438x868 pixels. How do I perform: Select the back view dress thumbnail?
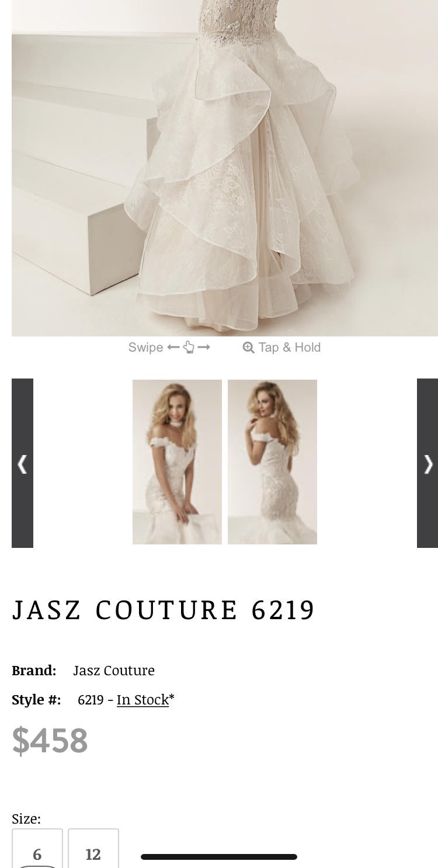pos(272,462)
